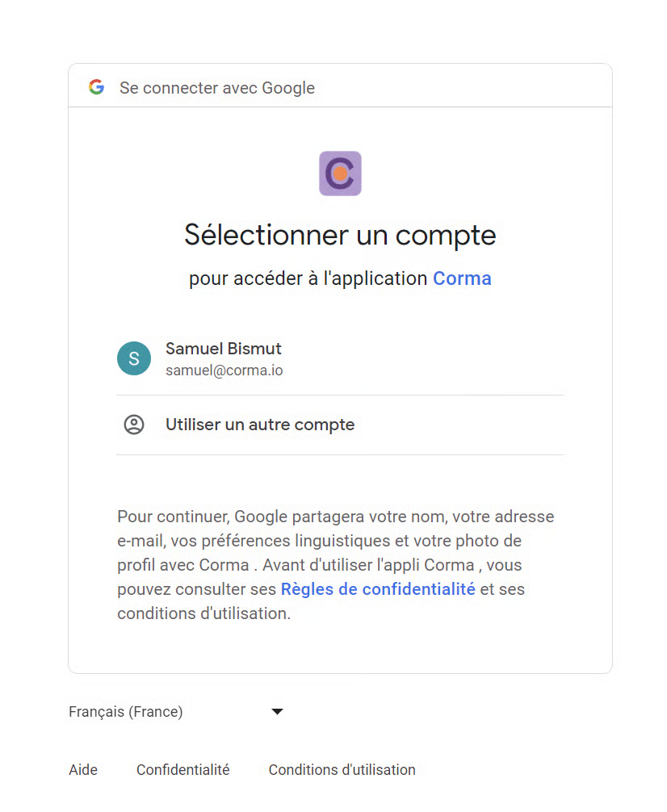Viewport: 667px width, 812px height.
Task: Click the 'Se connecter avec Google' header text
Action: pos(217,88)
